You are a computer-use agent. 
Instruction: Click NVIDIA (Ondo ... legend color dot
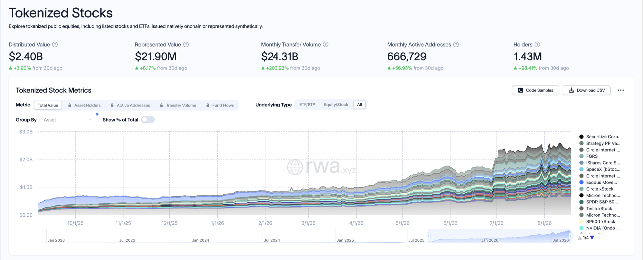582,228
